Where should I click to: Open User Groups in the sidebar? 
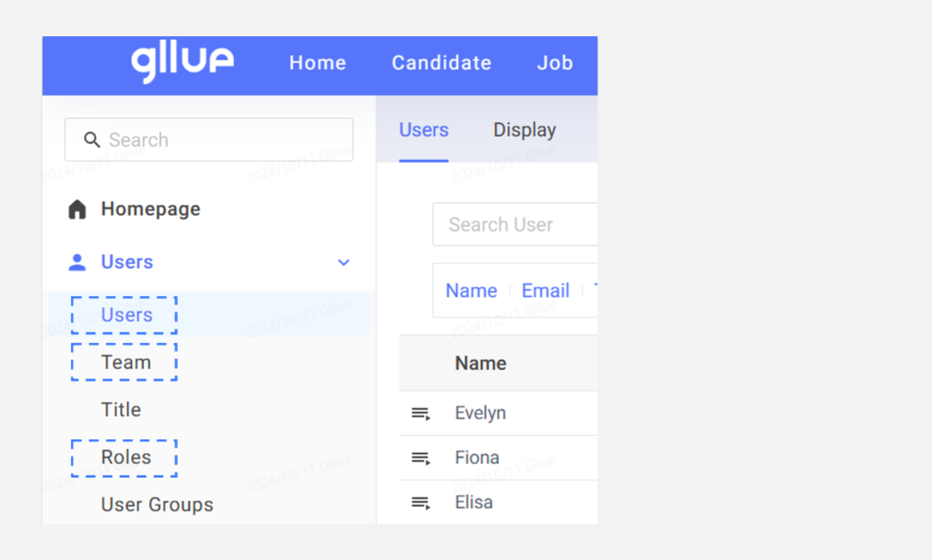click(x=157, y=504)
